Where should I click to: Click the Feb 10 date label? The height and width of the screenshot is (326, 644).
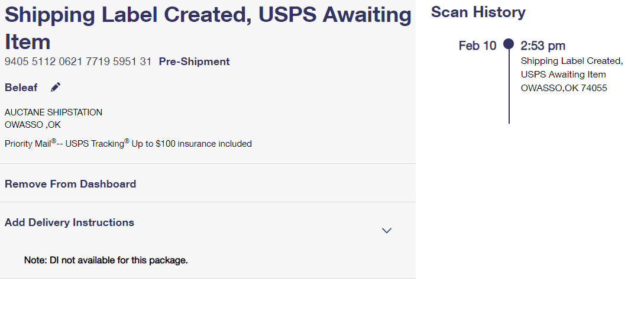click(x=478, y=46)
